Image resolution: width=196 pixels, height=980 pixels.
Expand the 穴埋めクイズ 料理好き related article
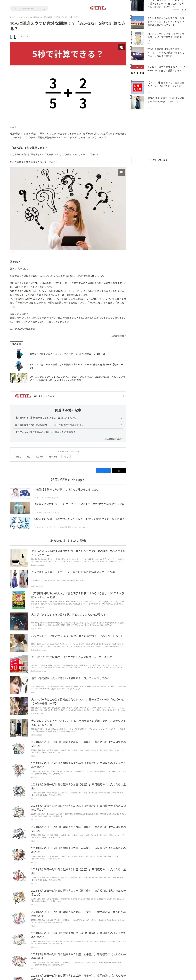click(68, 418)
